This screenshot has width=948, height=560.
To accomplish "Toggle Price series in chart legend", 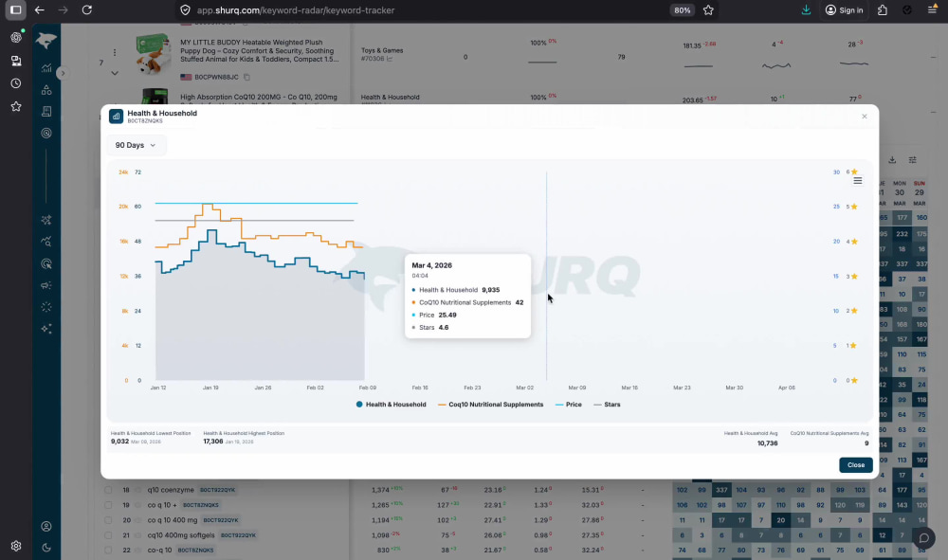I will [568, 405].
